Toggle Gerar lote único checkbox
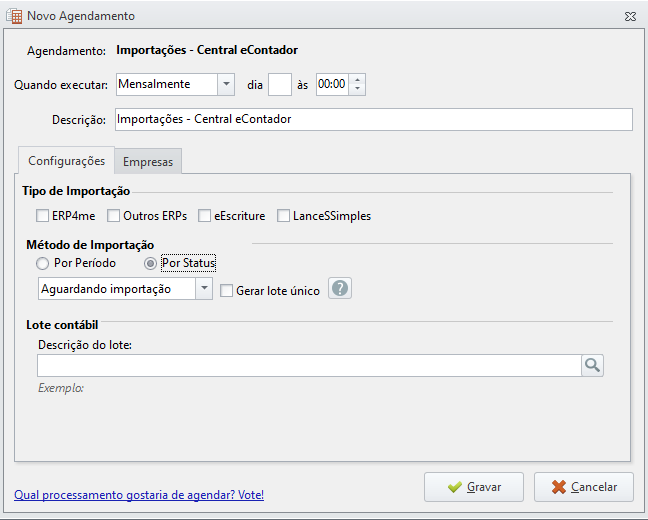Screen dimensions: 648x520 pyautogui.click(x=226, y=291)
